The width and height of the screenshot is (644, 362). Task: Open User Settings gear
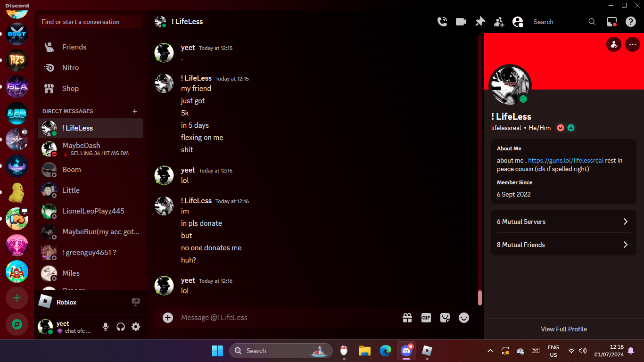136,327
